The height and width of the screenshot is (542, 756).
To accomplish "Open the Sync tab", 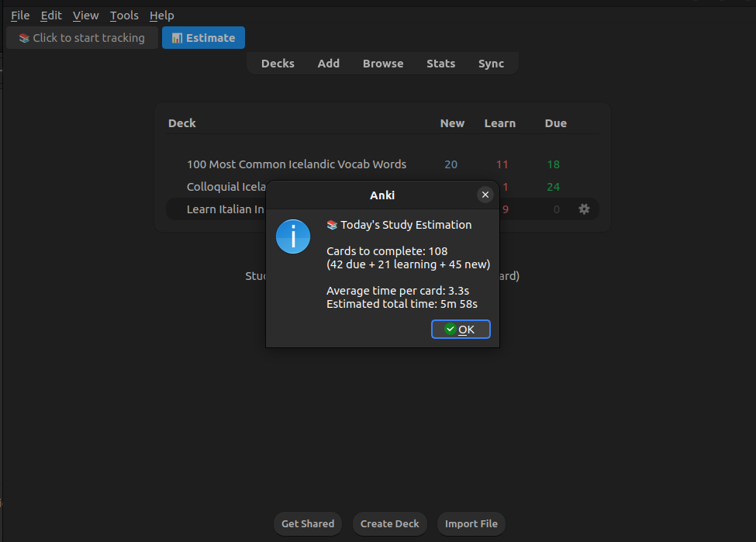I will (x=491, y=63).
